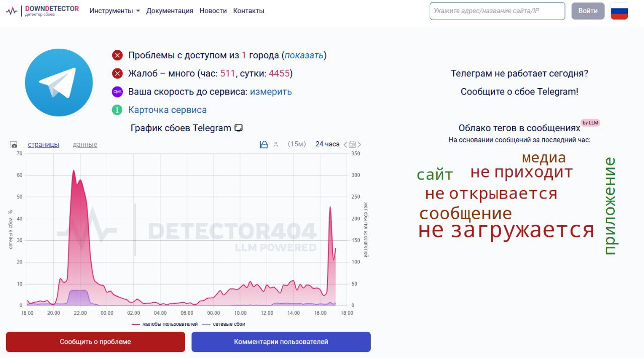The width and height of the screenshot is (644, 358).
Task: Focus the site address search field
Action: (x=497, y=11)
